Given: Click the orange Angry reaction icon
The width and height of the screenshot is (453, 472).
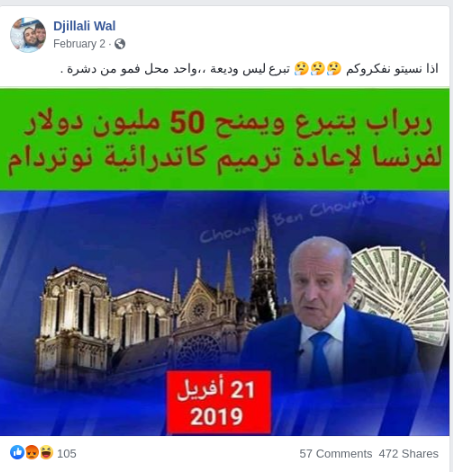Looking at the screenshot, I should (32, 453).
